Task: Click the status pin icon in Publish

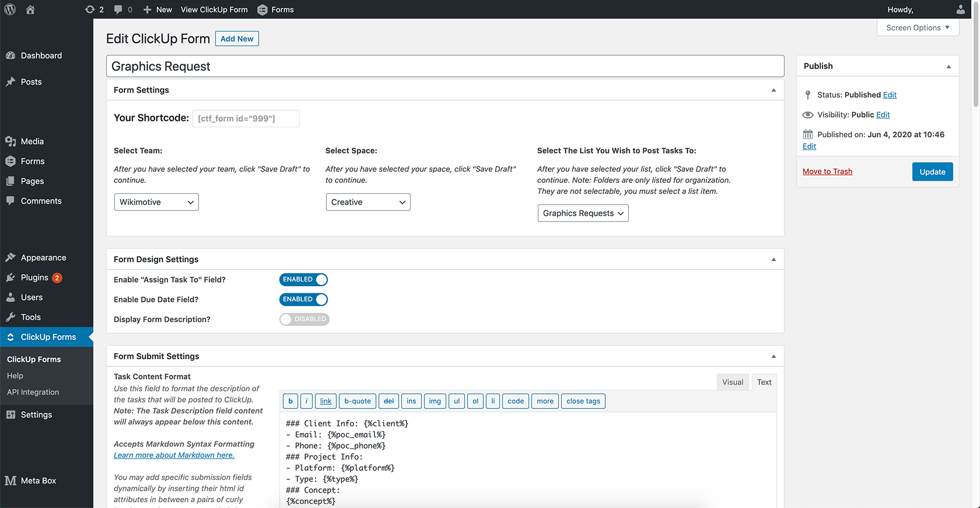Action: (x=808, y=95)
